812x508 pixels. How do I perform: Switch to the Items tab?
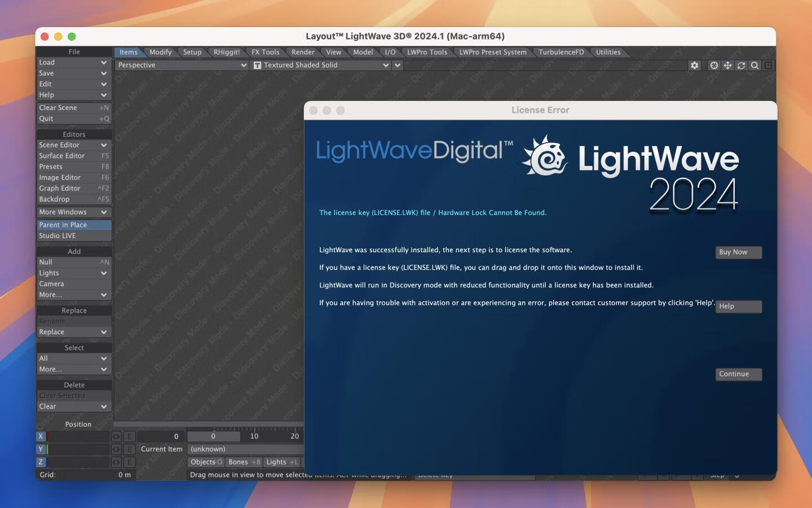click(129, 52)
